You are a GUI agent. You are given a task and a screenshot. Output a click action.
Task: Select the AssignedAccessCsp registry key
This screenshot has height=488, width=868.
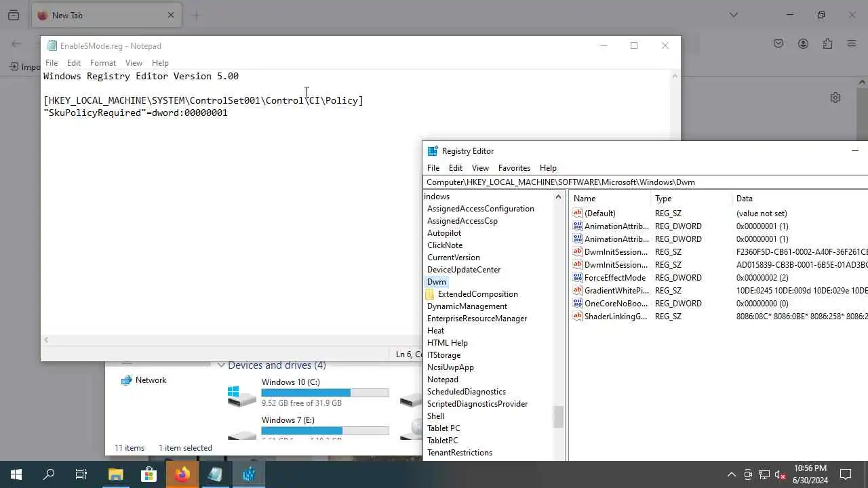[462, 221]
